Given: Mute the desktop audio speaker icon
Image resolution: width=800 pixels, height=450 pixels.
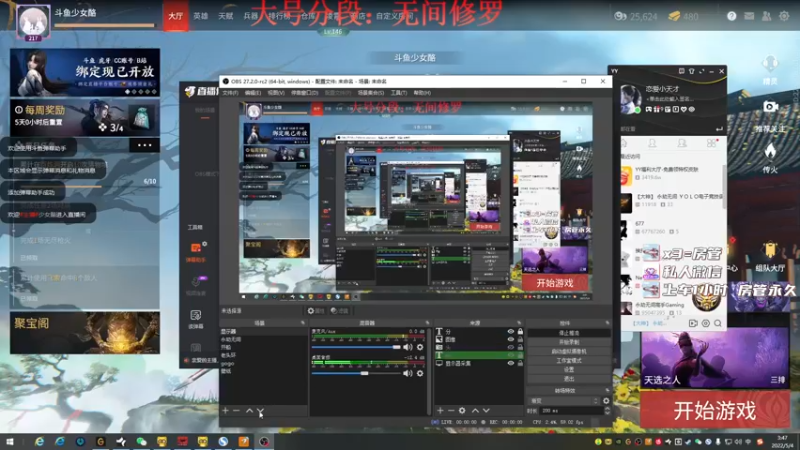Looking at the screenshot, I should tap(408, 373).
